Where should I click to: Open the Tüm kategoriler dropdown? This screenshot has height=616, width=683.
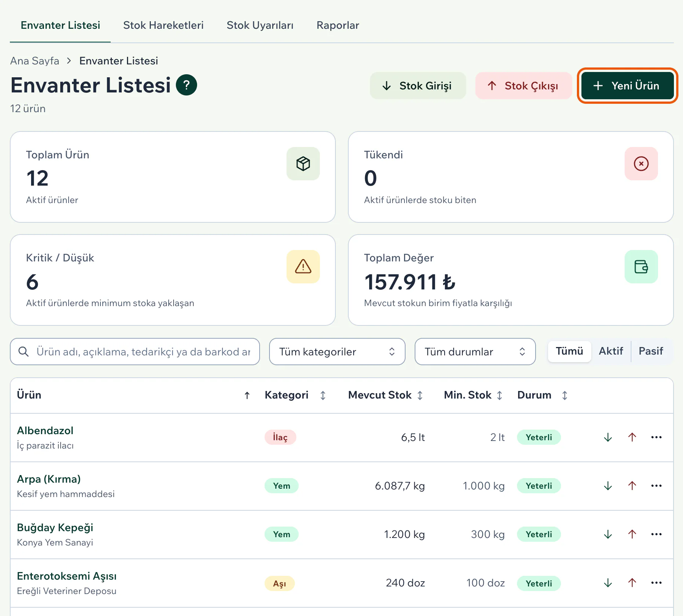337,352
